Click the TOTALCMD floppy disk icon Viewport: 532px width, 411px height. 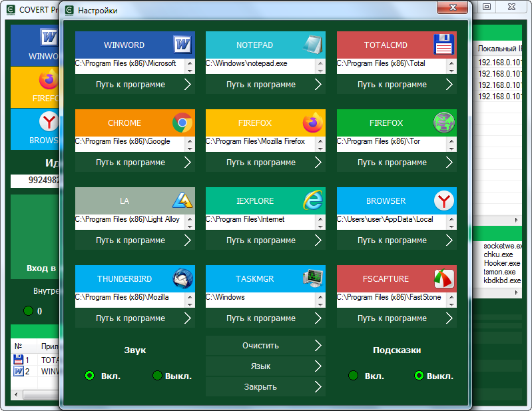(x=444, y=45)
